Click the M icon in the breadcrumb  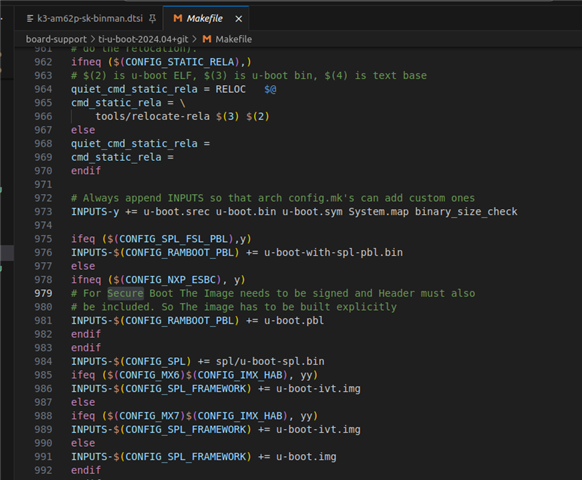click(207, 39)
